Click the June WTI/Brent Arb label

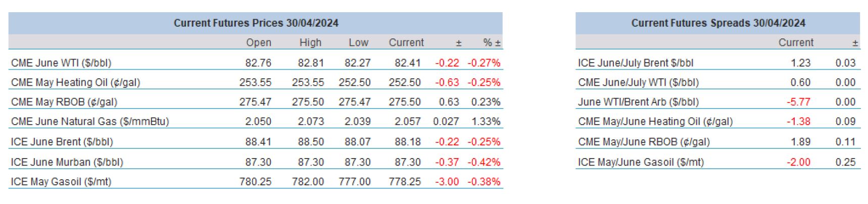638,102
